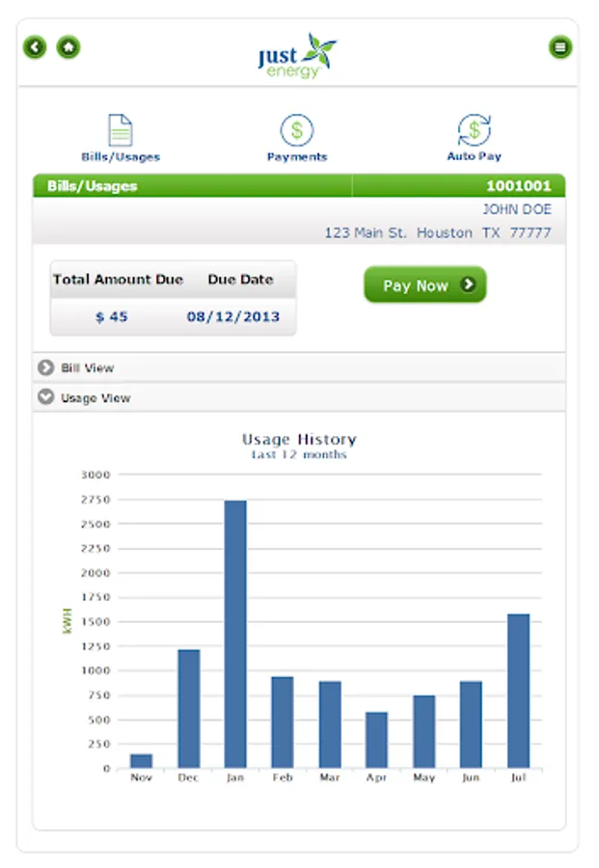This screenshot has height=868, width=599.
Task: Click the Usage History chart title
Action: click(299, 440)
